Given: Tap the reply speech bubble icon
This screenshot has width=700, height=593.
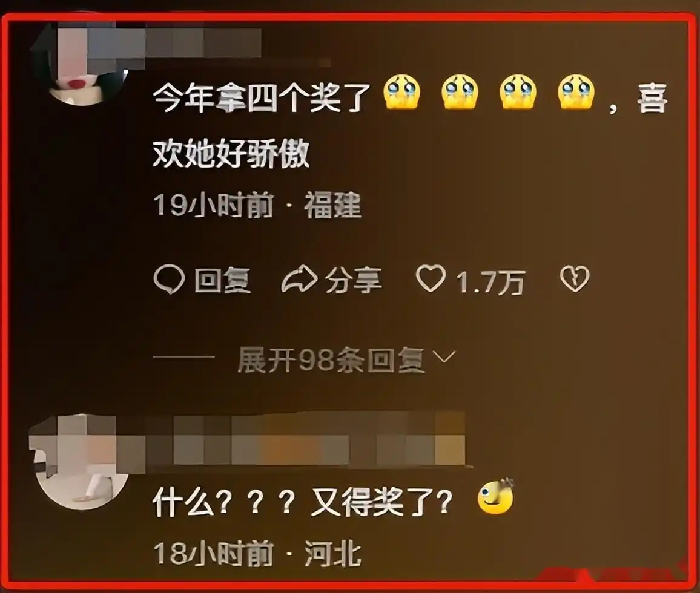Looking at the screenshot, I should [169, 280].
